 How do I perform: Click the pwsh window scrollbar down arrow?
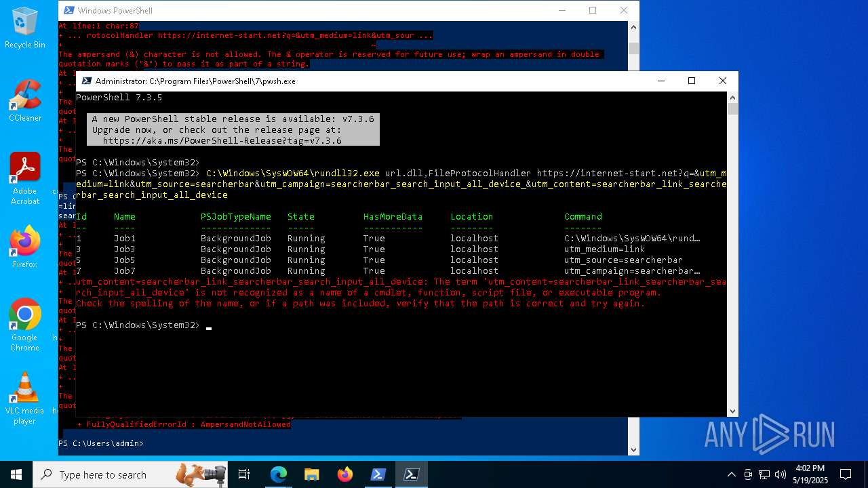tap(732, 411)
